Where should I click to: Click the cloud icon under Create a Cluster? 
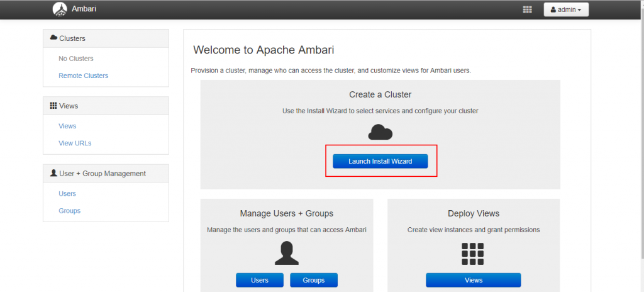(x=380, y=132)
